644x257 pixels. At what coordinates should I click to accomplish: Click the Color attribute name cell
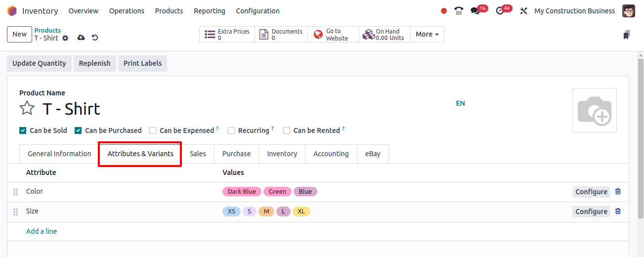tap(35, 191)
